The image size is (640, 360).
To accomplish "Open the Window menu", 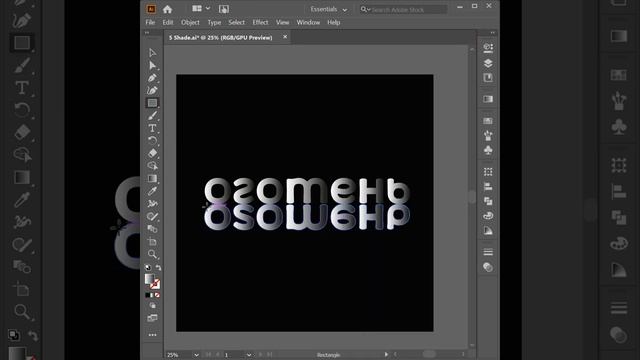I will (x=308, y=22).
